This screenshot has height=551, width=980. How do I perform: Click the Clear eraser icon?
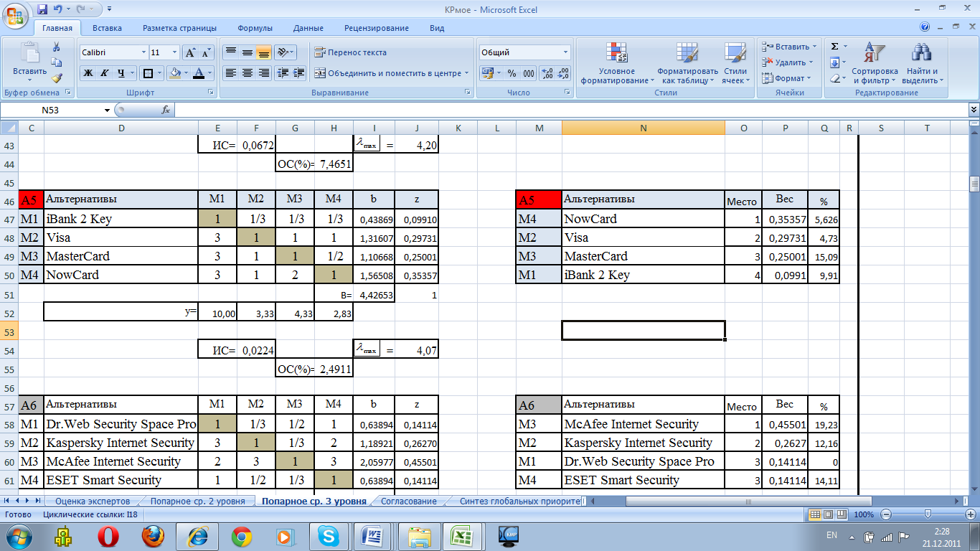[835, 78]
